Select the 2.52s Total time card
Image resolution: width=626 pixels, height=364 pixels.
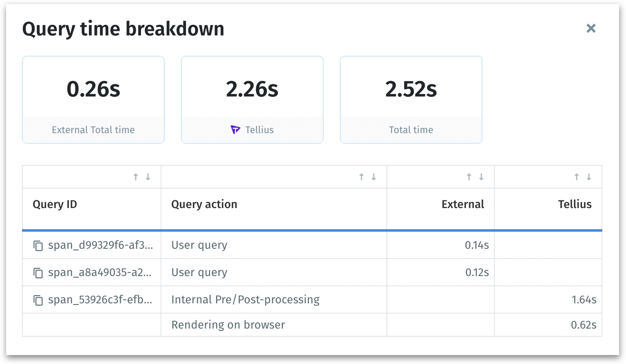411,100
